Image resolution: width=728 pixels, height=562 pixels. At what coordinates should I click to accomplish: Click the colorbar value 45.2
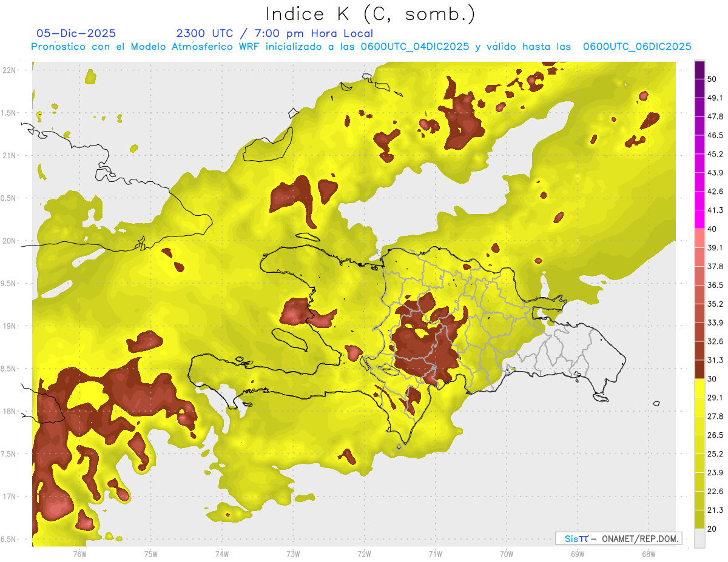tap(715, 154)
